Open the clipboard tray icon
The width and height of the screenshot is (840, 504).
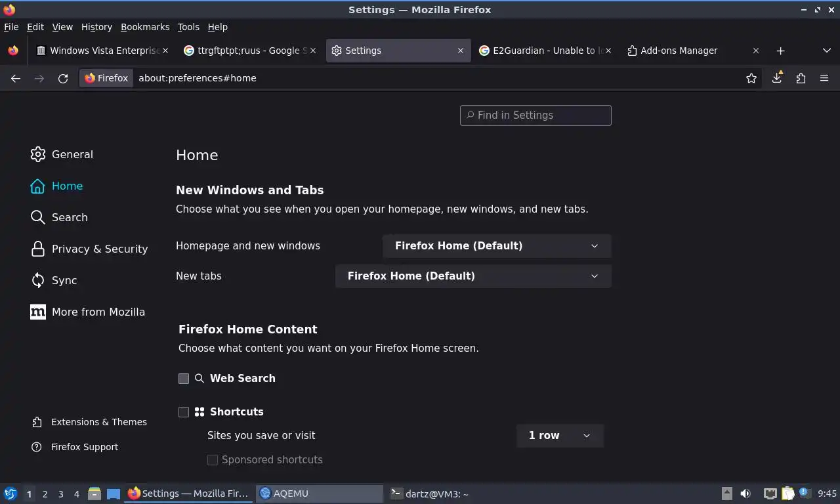click(x=788, y=493)
